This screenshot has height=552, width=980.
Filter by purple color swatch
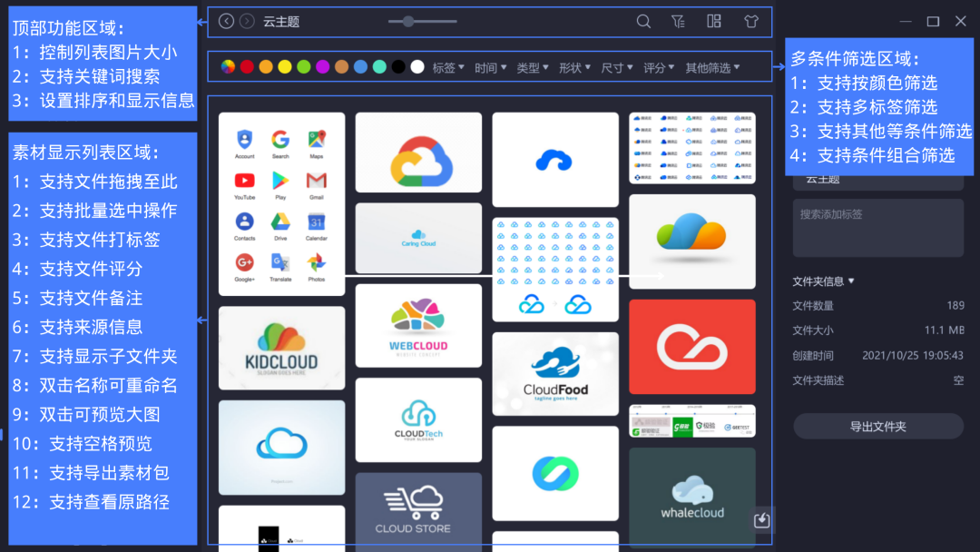tap(322, 67)
